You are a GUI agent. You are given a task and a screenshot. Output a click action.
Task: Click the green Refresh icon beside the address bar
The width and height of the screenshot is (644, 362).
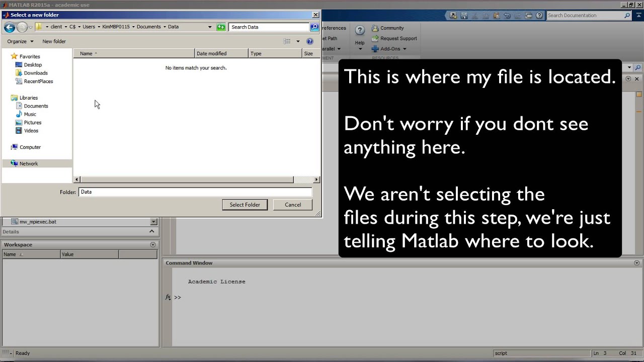pos(221,27)
